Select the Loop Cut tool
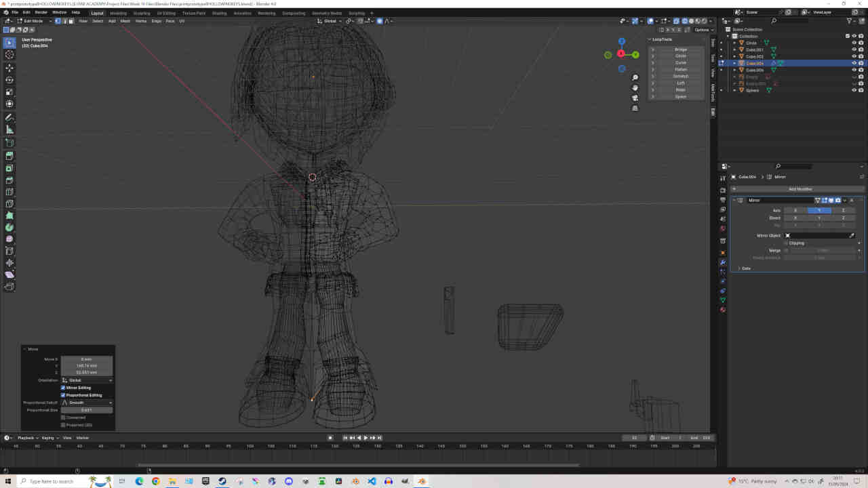Screen dimensions: 868x488 9,192
